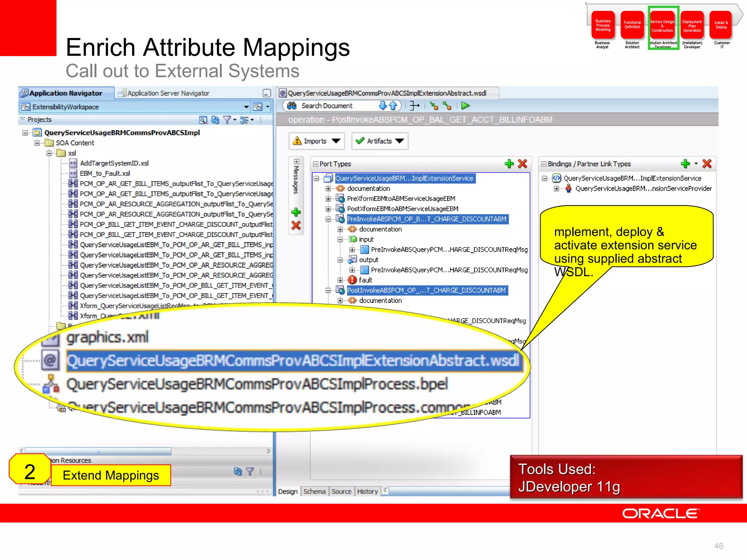Viewport: 747px width, 560px height.
Task: Click the resource palette filter icon
Action: pyautogui.click(x=250, y=472)
